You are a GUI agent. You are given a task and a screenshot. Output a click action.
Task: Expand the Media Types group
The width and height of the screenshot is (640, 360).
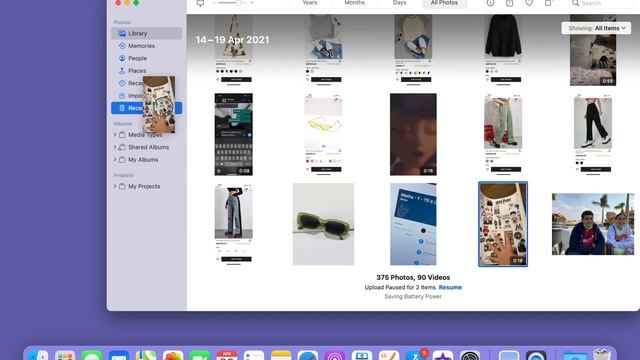115,135
